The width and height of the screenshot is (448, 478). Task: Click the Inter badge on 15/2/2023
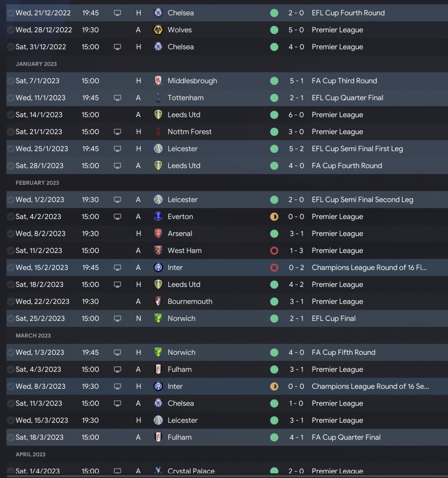(158, 268)
